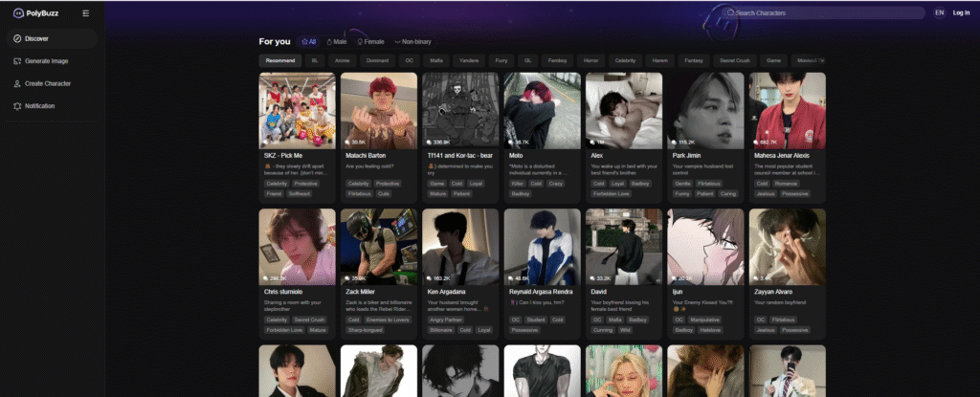The width and height of the screenshot is (980, 397).
Task: Open Notification in the sidebar
Action: (52, 106)
